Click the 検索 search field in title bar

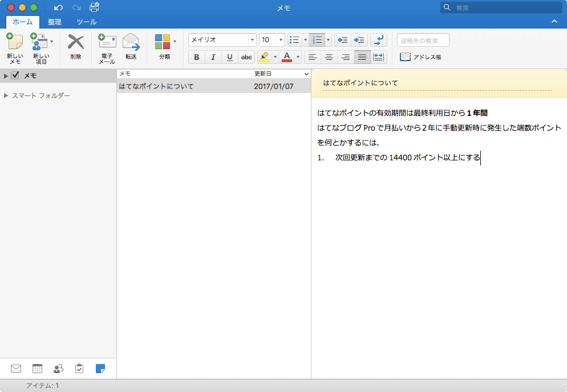(501, 7)
